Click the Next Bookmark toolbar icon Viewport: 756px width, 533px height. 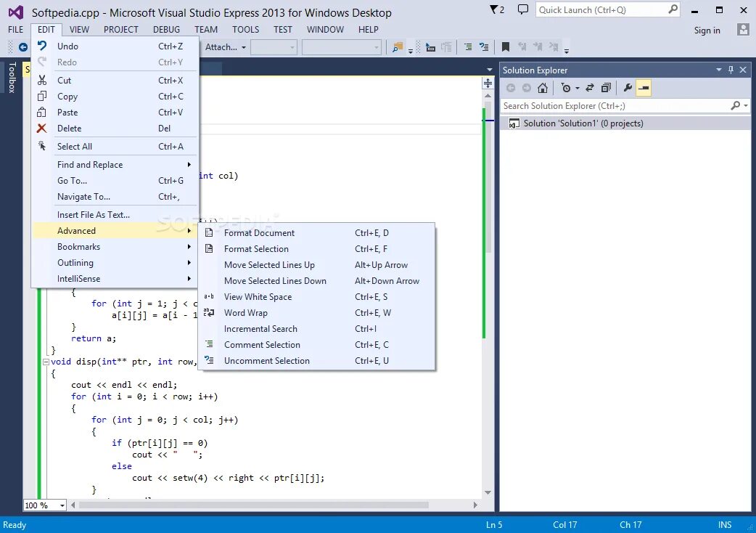(538, 46)
